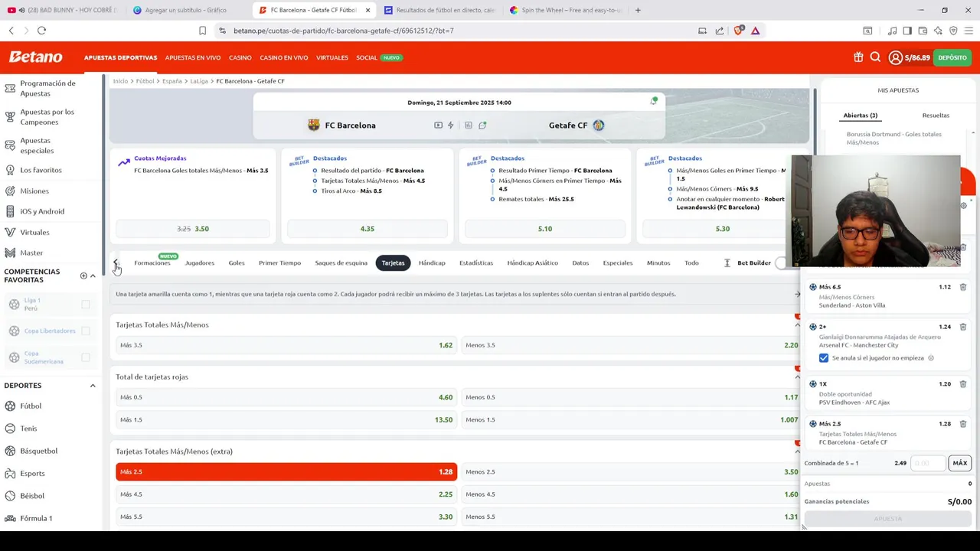This screenshot has height=551, width=980.
Task: Remove the PSV Eindhoven - AFC Ajax selection
Action: (963, 384)
